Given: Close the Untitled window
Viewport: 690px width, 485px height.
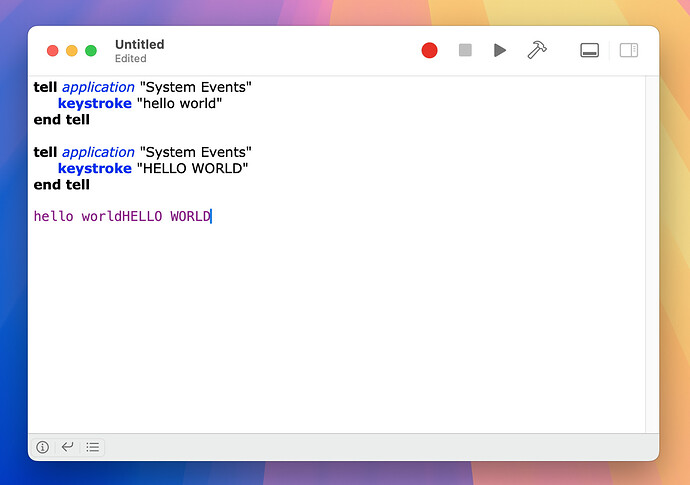Looking at the screenshot, I should coord(53,51).
